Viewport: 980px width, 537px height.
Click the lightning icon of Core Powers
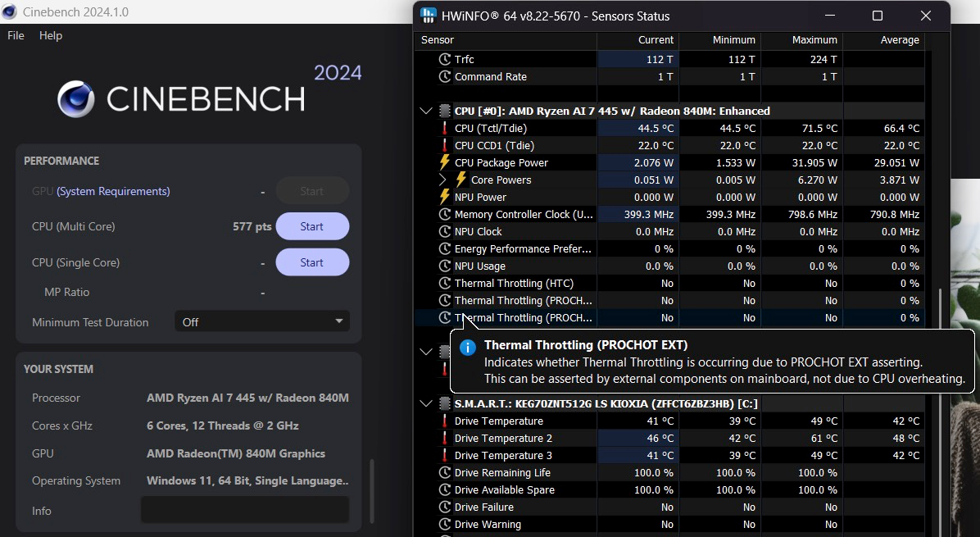pos(461,180)
